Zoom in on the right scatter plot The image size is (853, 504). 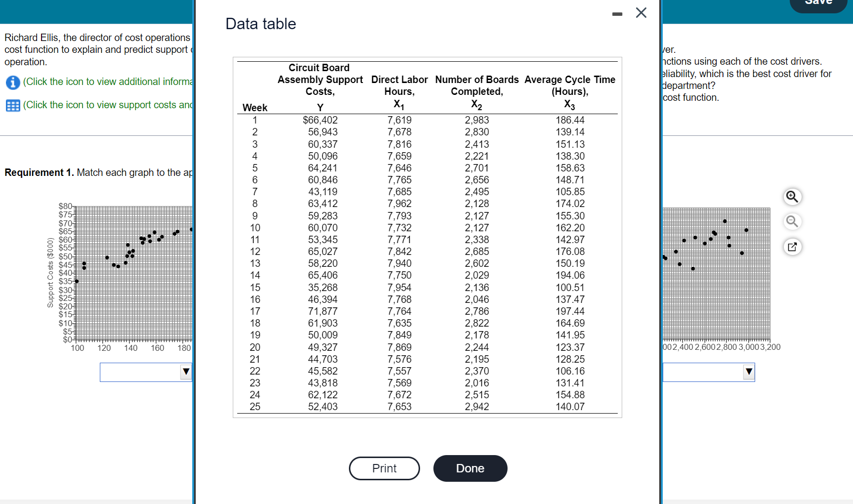[792, 197]
